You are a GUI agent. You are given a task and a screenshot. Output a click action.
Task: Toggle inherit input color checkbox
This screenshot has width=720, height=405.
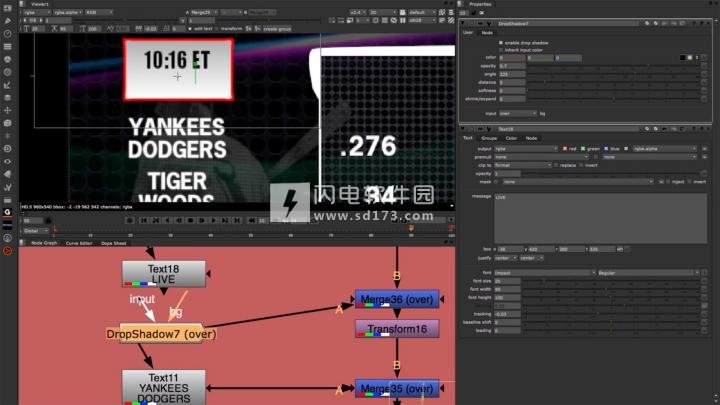pyautogui.click(x=501, y=50)
